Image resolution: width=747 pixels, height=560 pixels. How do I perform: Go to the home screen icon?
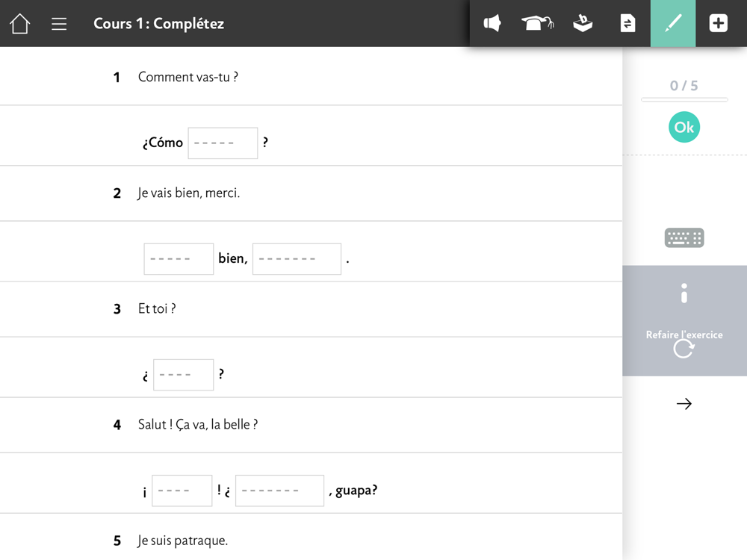[x=20, y=23]
